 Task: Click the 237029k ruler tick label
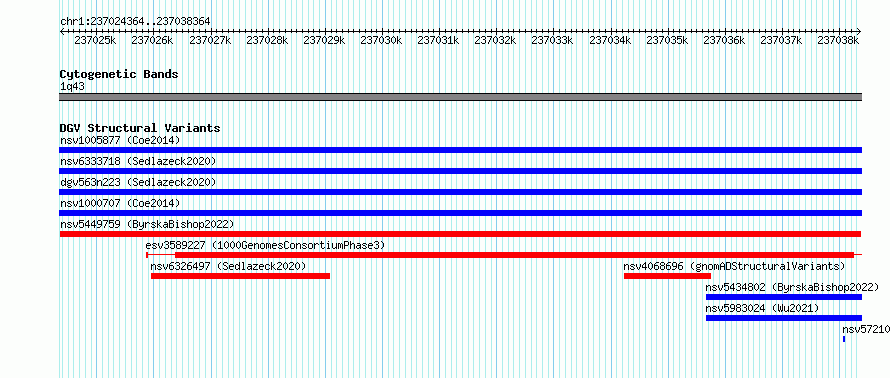coord(325,41)
